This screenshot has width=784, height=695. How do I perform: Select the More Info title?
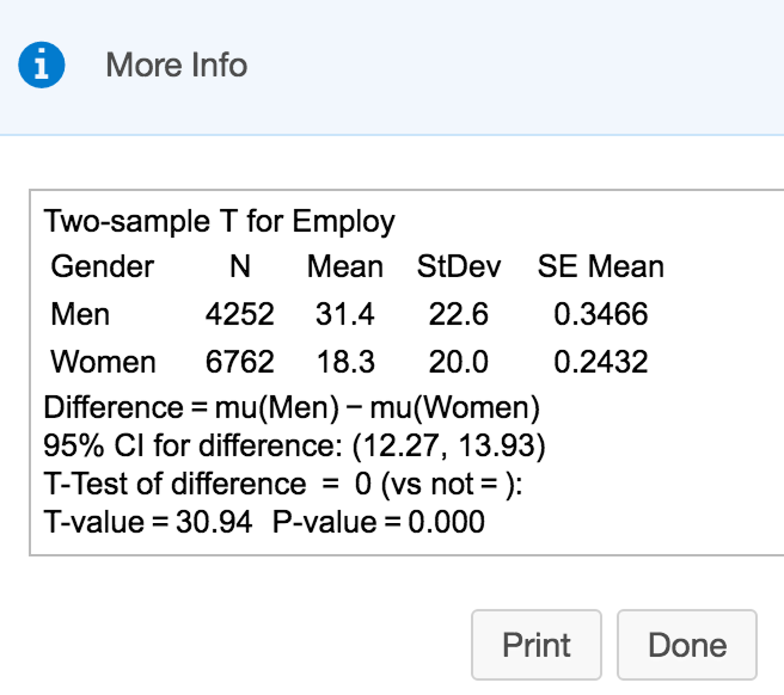point(176,64)
